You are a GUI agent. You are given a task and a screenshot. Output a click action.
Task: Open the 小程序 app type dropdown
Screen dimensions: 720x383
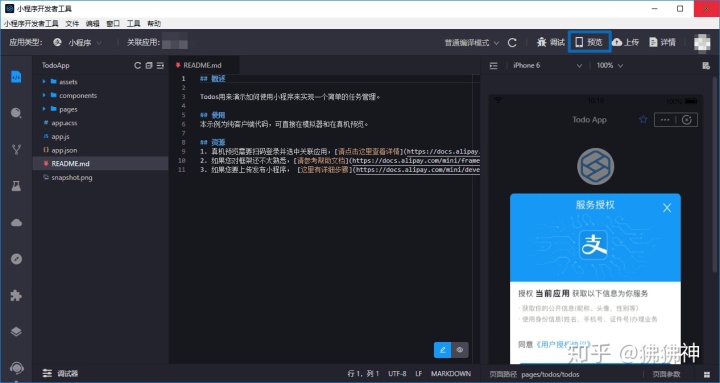tap(78, 42)
